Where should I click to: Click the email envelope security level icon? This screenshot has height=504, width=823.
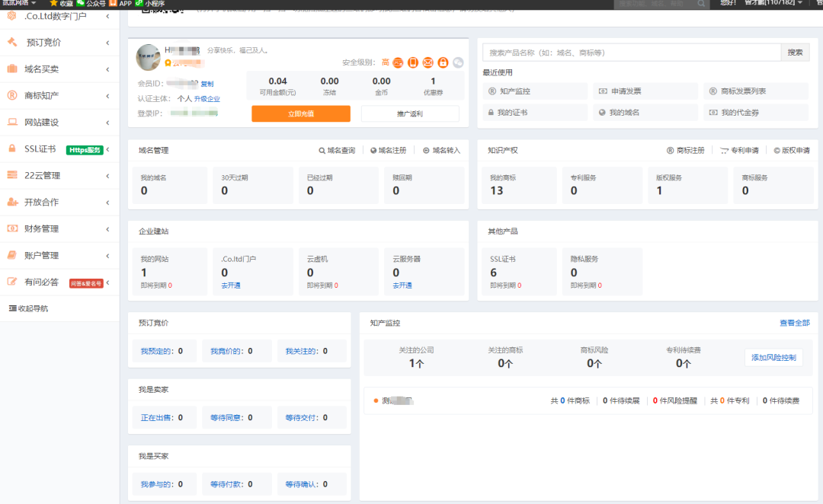point(428,62)
